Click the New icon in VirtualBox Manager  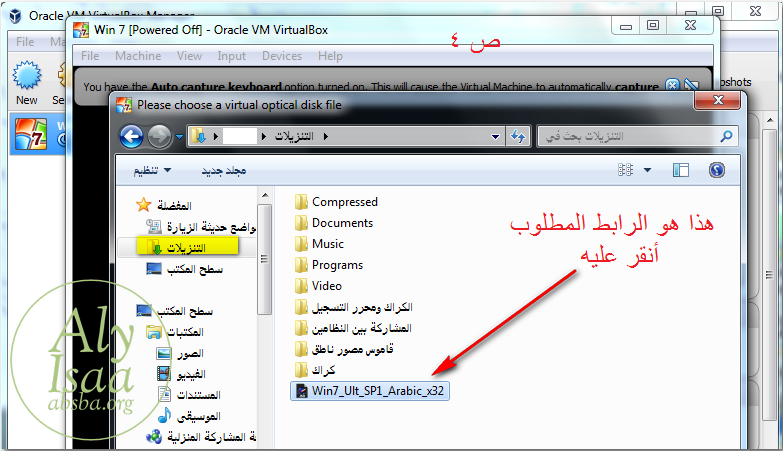[x=26, y=82]
